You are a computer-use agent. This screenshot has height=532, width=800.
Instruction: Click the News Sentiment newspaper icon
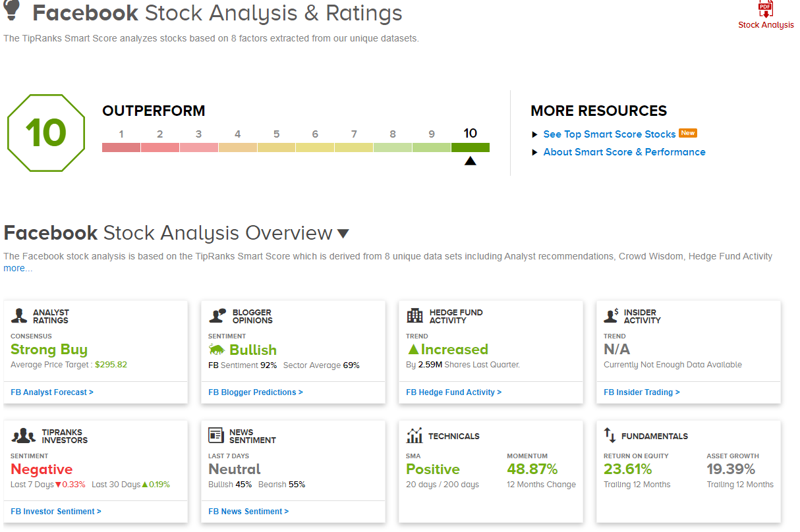click(216, 436)
